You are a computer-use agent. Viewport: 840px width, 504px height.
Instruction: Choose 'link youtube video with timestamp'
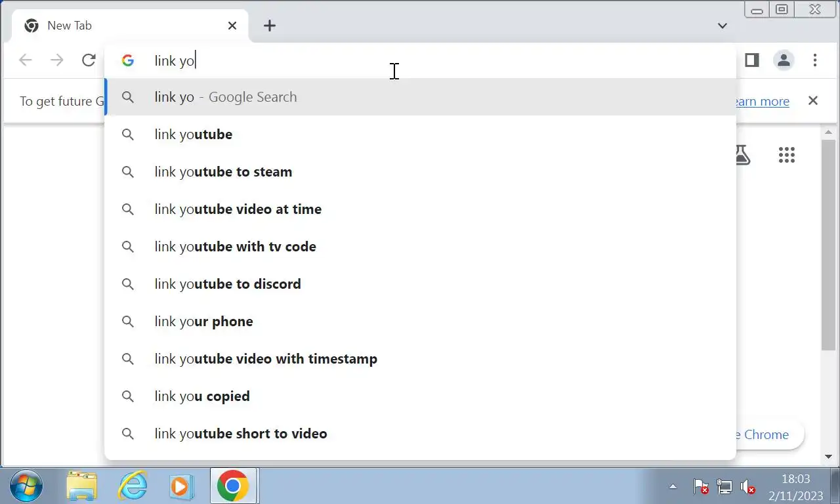click(x=420, y=359)
